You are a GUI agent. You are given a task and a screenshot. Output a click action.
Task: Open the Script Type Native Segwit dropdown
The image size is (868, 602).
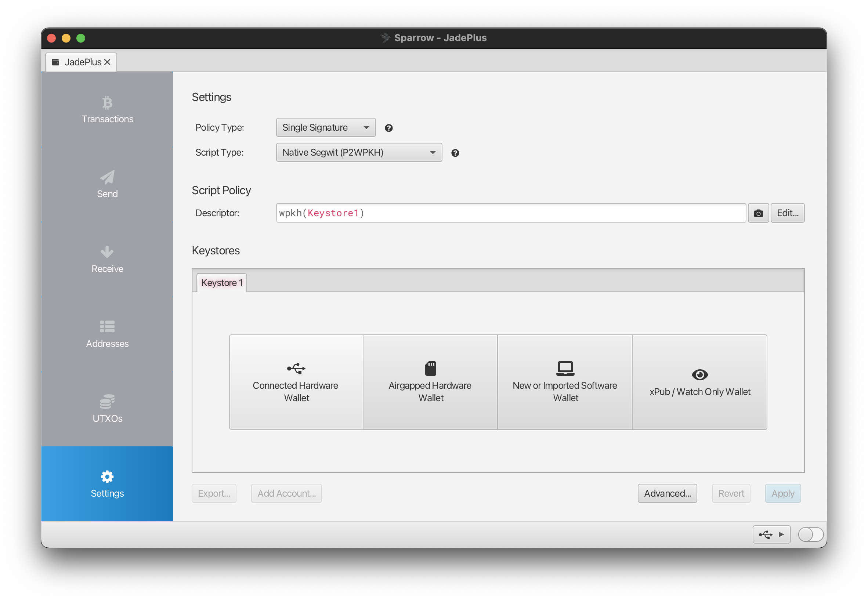(359, 152)
